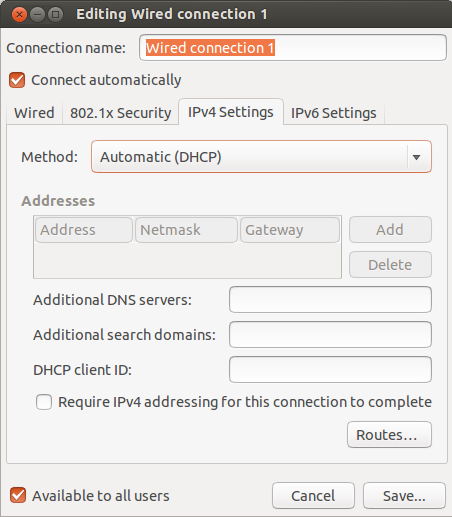Switch to IPv6 Settings tab
This screenshot has height=517, width=452.
point(334,113)
